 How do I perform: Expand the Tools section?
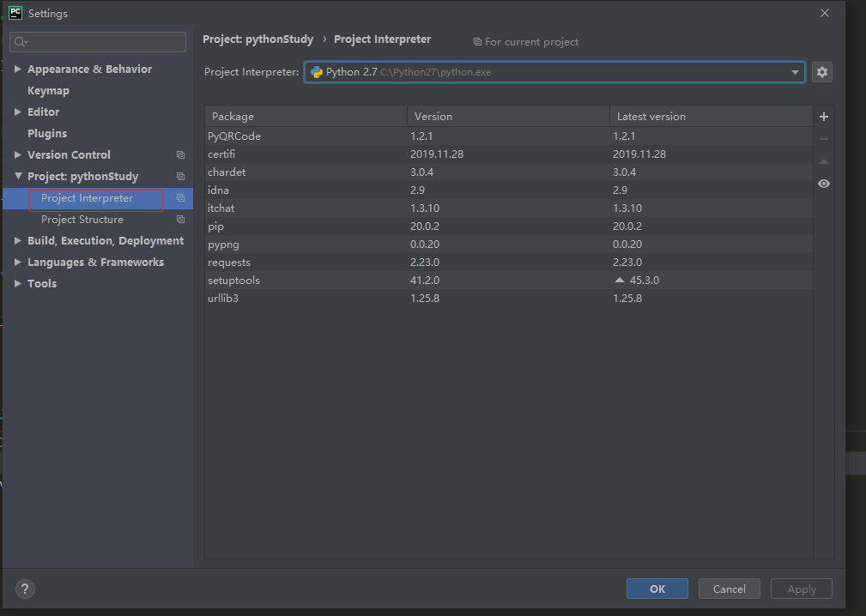pyautogui.click(x=18, y=283)
